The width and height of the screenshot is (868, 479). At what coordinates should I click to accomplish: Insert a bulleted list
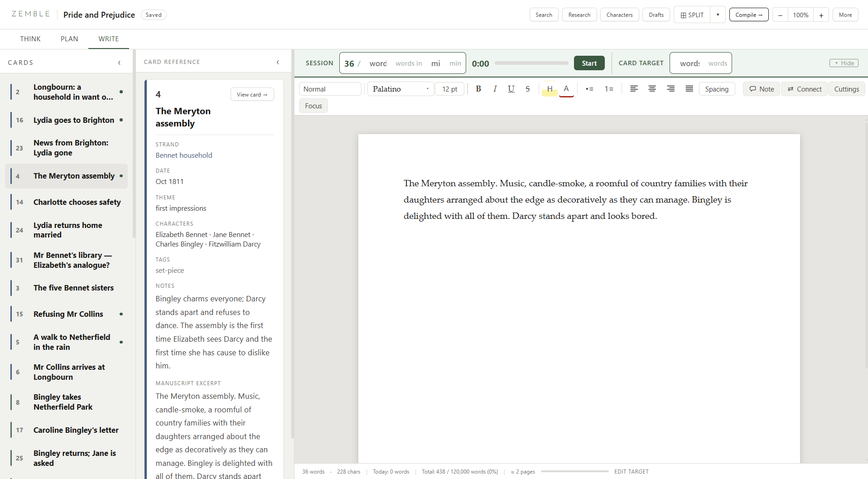click(x=589, y=89)
